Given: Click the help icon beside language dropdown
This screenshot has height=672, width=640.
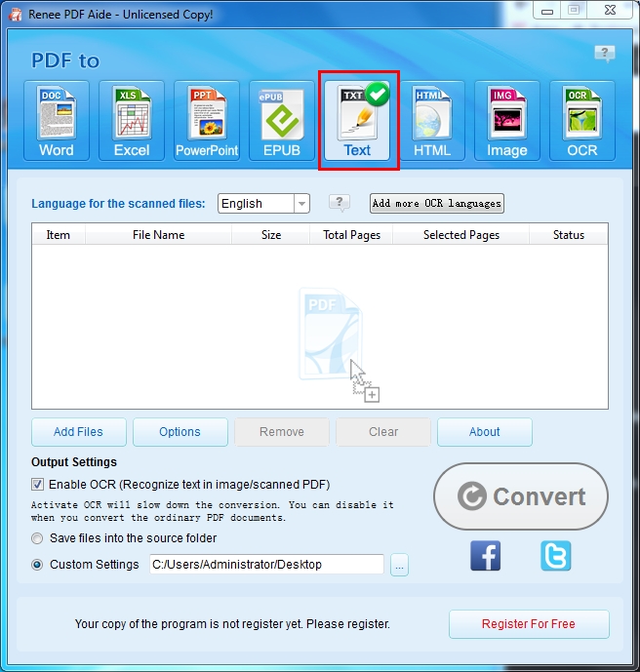Looking at the screenshot, I should [339, 203].
